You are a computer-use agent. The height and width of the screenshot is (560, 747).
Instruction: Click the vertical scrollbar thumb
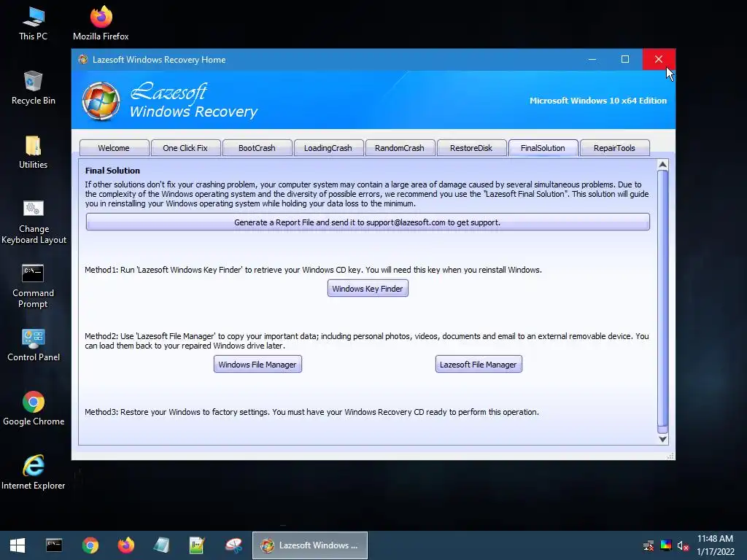pos(662,298)
